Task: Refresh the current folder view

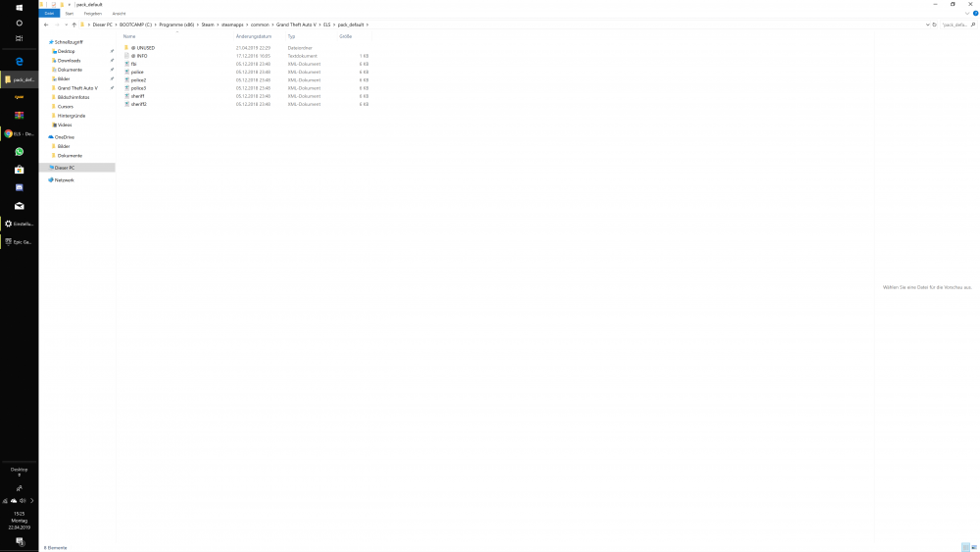Action: [x=934, y=25]
